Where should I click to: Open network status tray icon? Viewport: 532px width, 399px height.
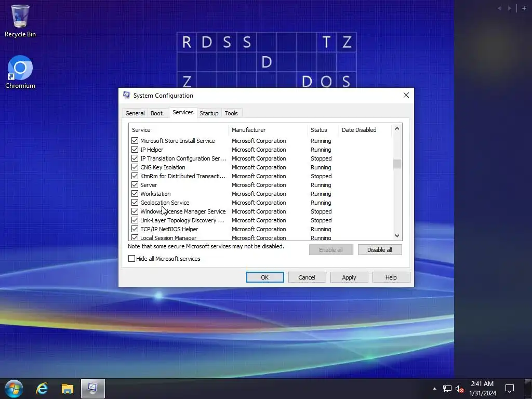pyautogui.click(x=447, y=389)
